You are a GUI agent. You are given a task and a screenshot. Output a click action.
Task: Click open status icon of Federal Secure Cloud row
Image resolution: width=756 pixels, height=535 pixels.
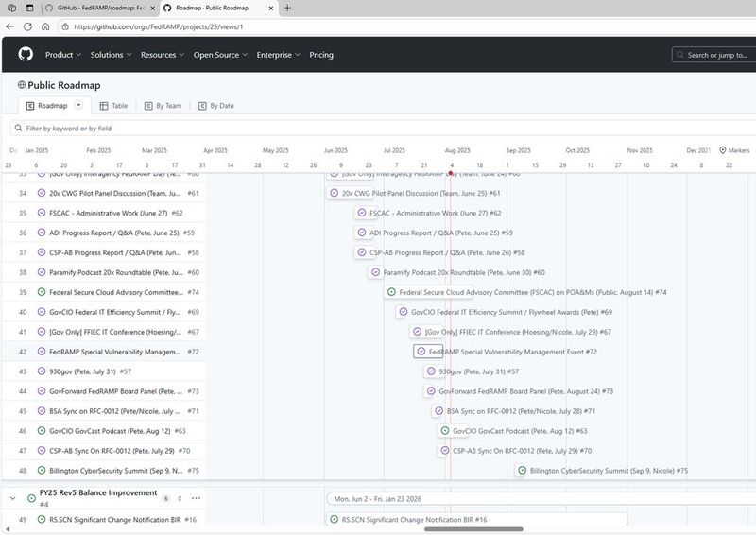(42, 292)
